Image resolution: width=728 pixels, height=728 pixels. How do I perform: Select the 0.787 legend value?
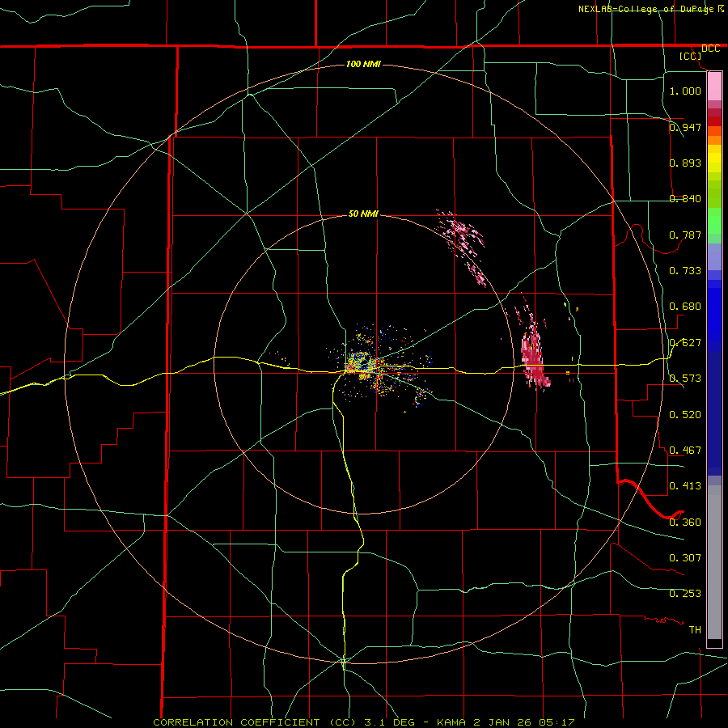point(685,235)
